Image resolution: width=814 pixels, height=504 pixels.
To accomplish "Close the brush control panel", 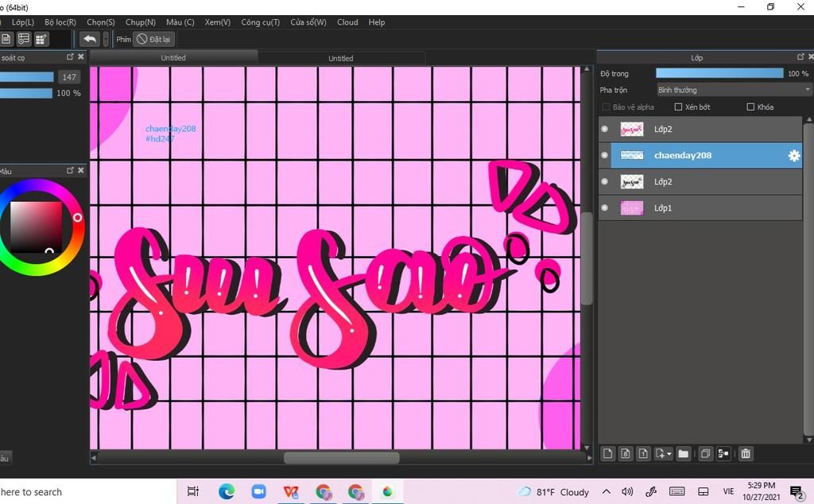I will (x=81, y=56).
